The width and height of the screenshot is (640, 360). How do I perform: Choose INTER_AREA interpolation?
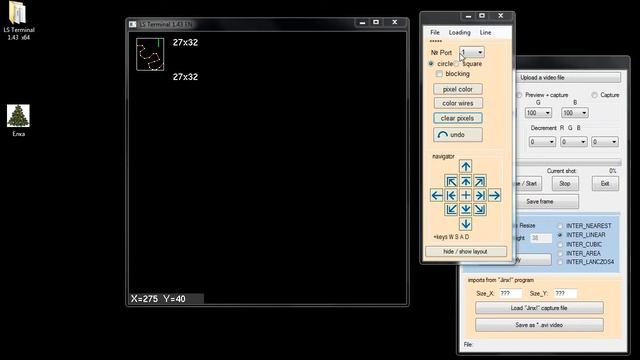point(560,253)
